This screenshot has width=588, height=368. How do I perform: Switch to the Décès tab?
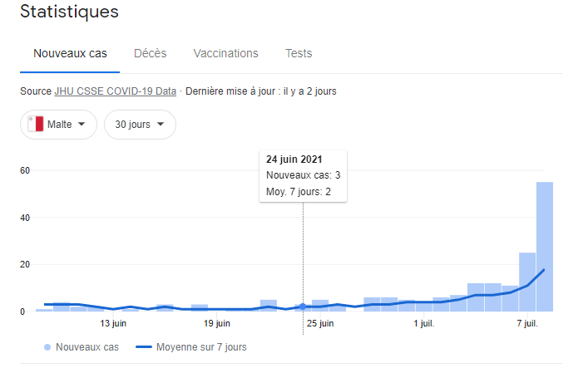(x=150, y=53)
